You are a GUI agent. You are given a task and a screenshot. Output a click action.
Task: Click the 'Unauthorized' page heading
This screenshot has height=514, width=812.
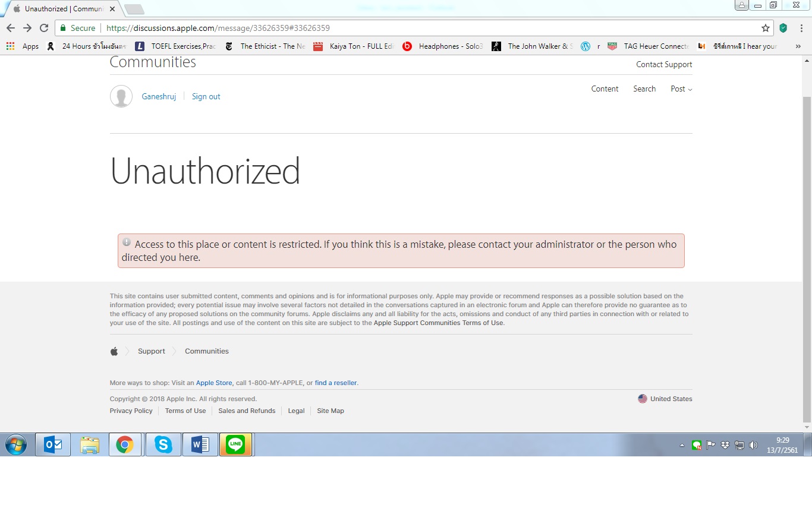point(205,172)
